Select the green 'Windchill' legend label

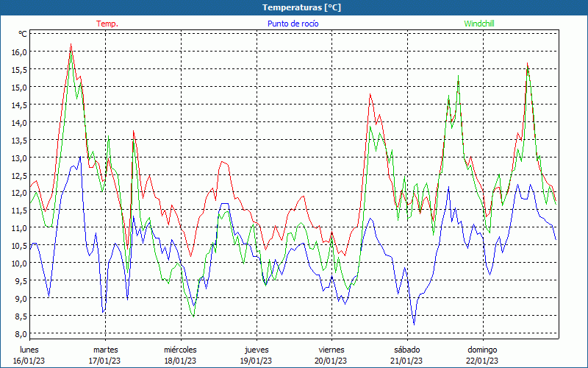(479, 24)
